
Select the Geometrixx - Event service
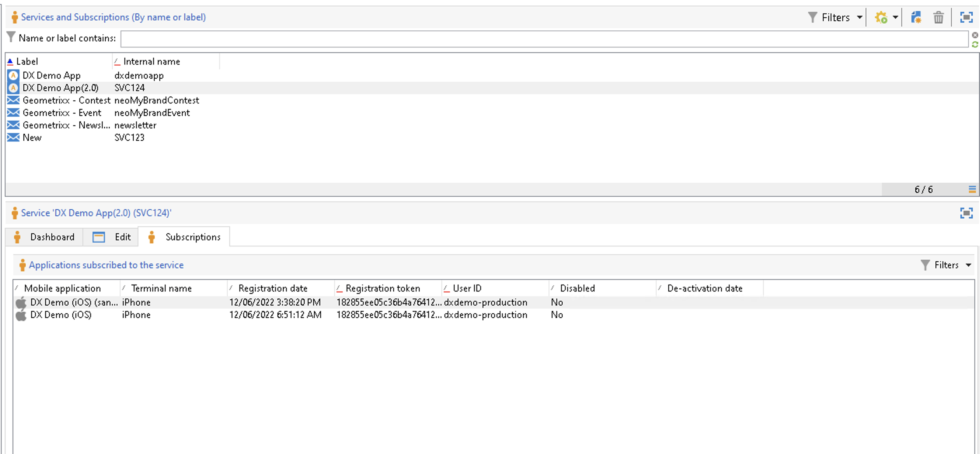pyautogui.click(x=492, y=113)
